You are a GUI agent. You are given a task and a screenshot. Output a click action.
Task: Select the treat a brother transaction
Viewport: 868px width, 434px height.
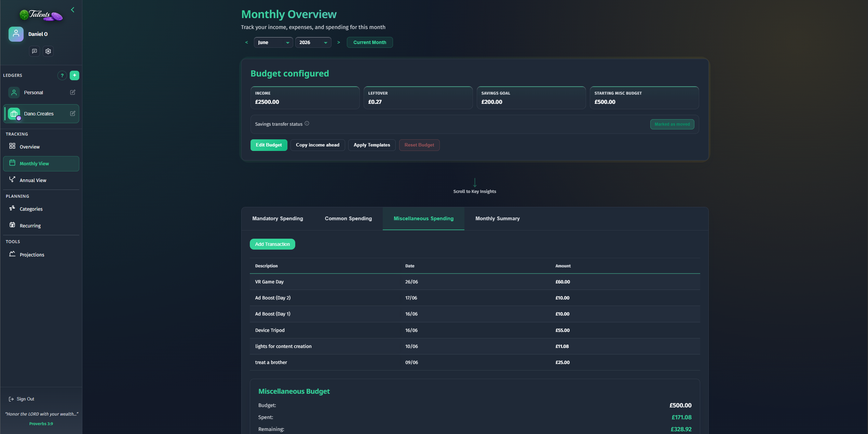475,362
